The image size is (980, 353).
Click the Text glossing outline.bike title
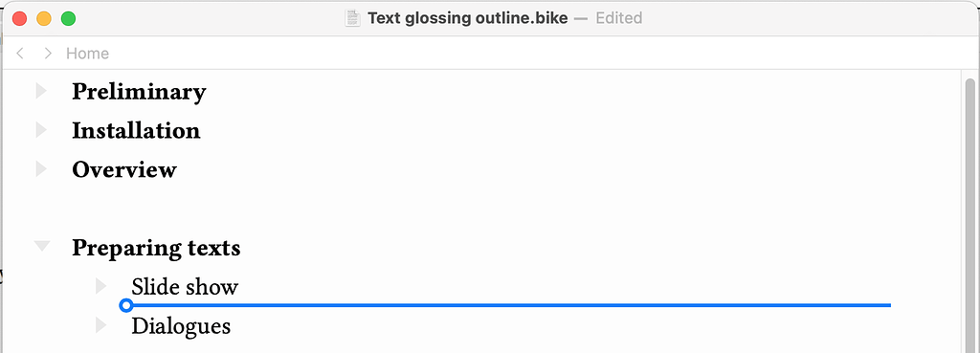tap(467, 18)
